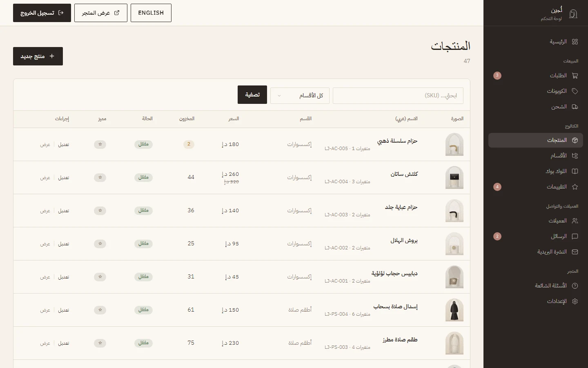Toggle featured star for حزام عباية جلد

click(100, 211)
